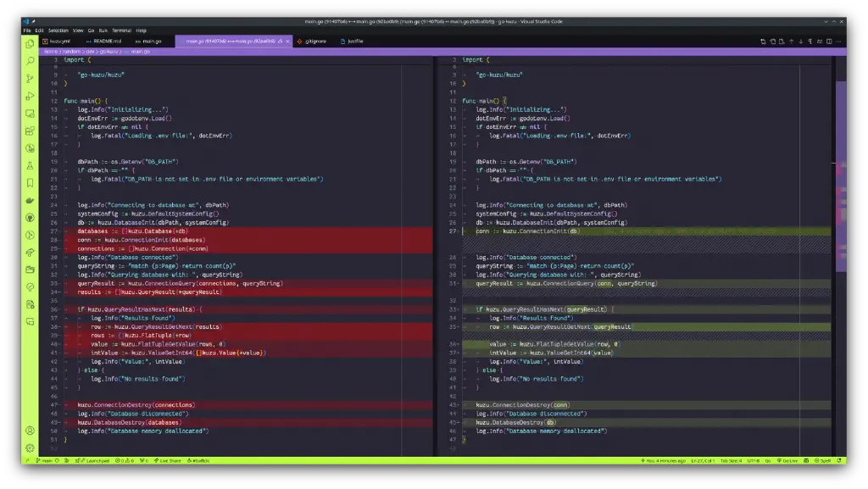Open the Live Share arrow icon in activity bar
The height and width of the screenshot is (489, 868).
(30, 253)
